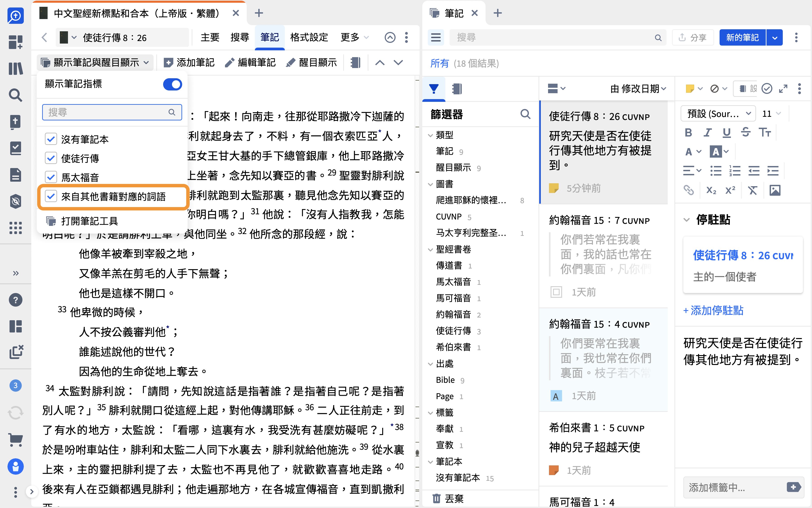Click the bulleted list icon
The width and height of the screenshot is (812, 508).
pyautogui.click(x=716, y=171)
